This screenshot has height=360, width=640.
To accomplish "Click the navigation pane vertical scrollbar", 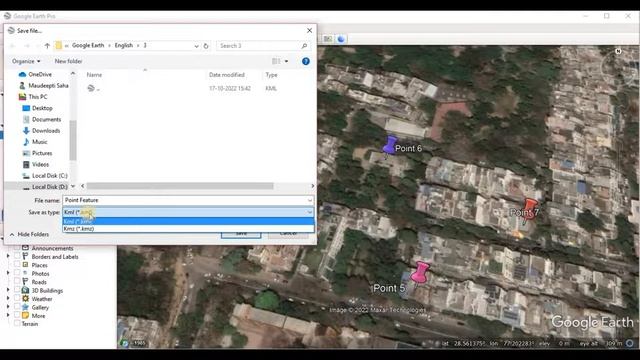I will [73, 141].
